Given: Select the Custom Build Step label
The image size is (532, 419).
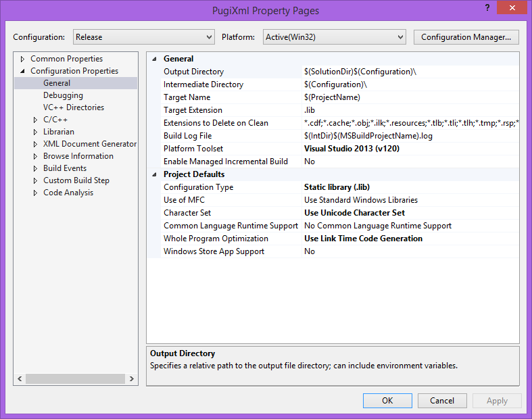Looking at the screenshot, I should coord(76,180).
